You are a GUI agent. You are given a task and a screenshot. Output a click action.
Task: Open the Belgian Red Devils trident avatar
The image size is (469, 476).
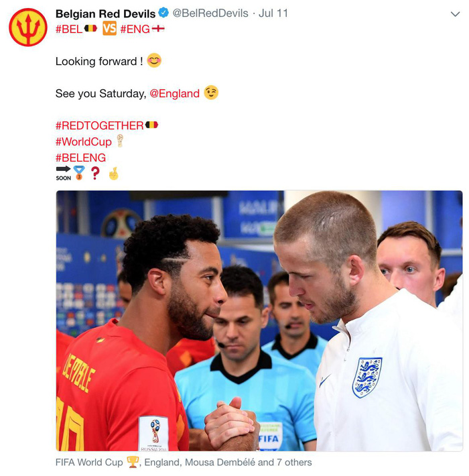click(28, 27)
